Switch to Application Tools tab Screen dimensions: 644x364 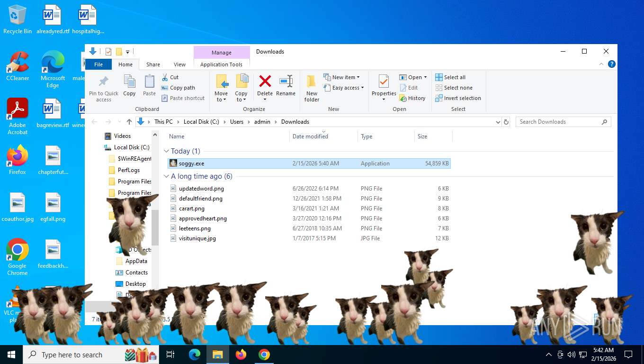pyautogui.click(x=221, y=64)
